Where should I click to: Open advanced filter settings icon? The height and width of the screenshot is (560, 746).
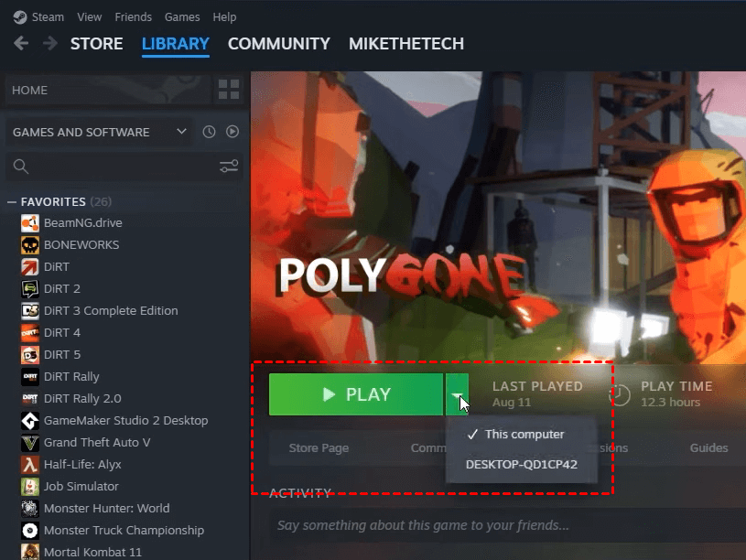coord(229,167)
